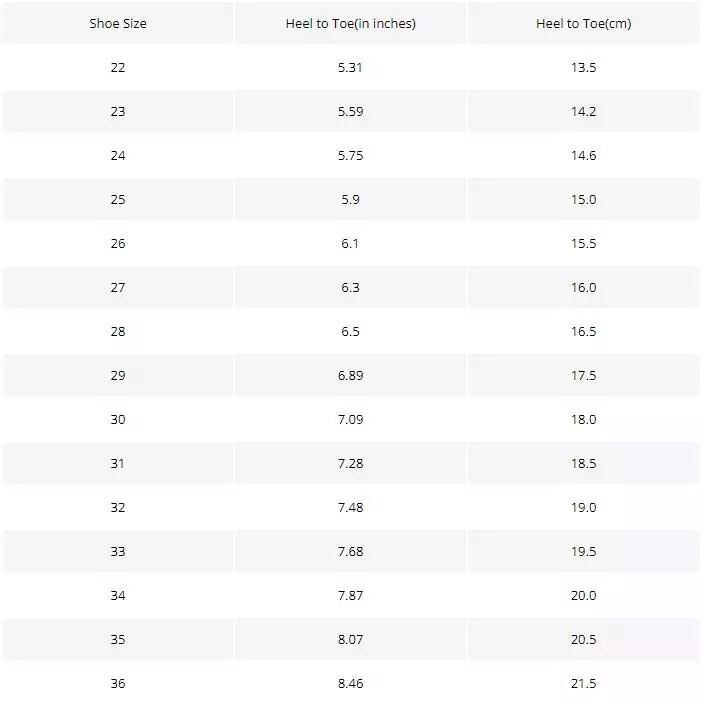The height and width of the screenshot is (704, 702).
Task: Select the 5.59 inches value
Action: [350, 112]
